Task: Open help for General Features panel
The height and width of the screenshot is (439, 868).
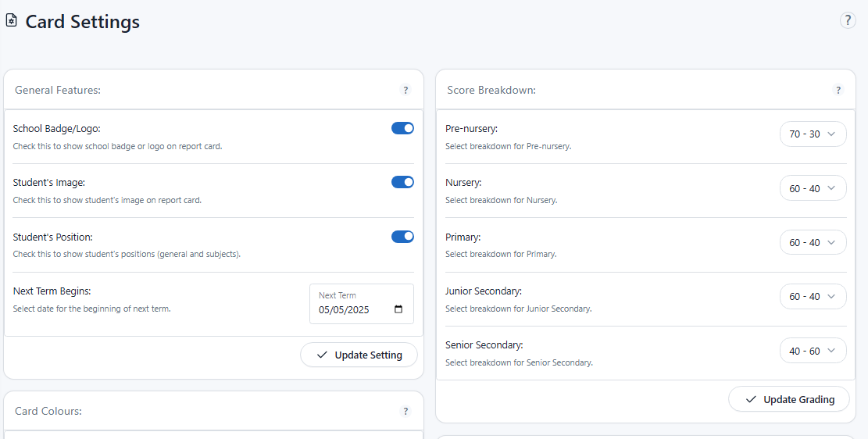Action: [405, 91]
